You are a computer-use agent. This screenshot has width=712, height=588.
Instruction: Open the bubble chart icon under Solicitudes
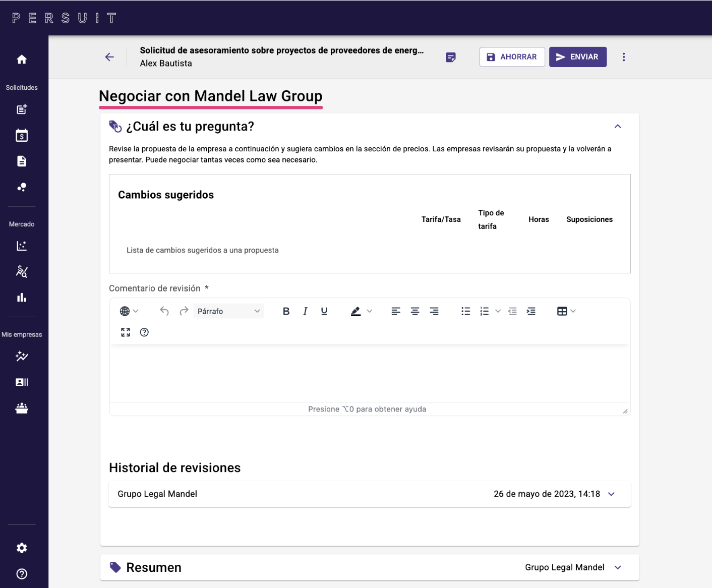pyautogui.click(x=22, y=187)
